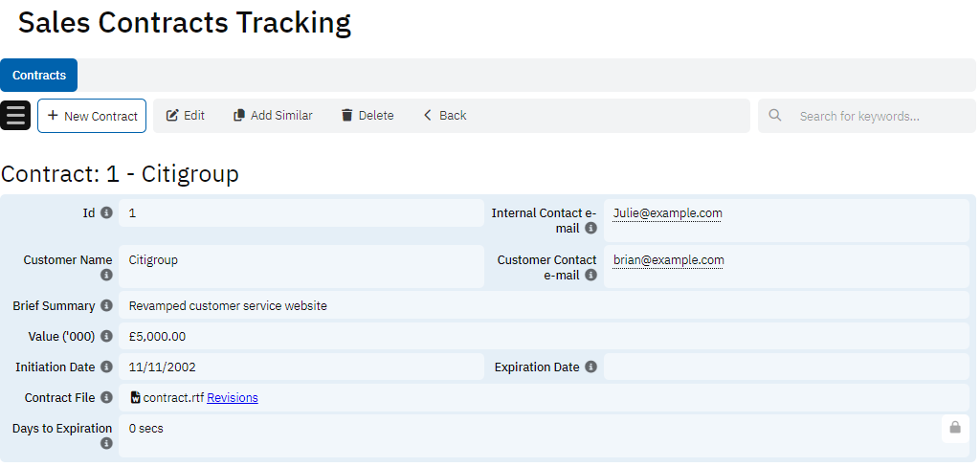Image resolution: width=980 pixels, height=467 pixels.
Task: Click Add Similar in the toolbar
Action: [x=273, y=116]
